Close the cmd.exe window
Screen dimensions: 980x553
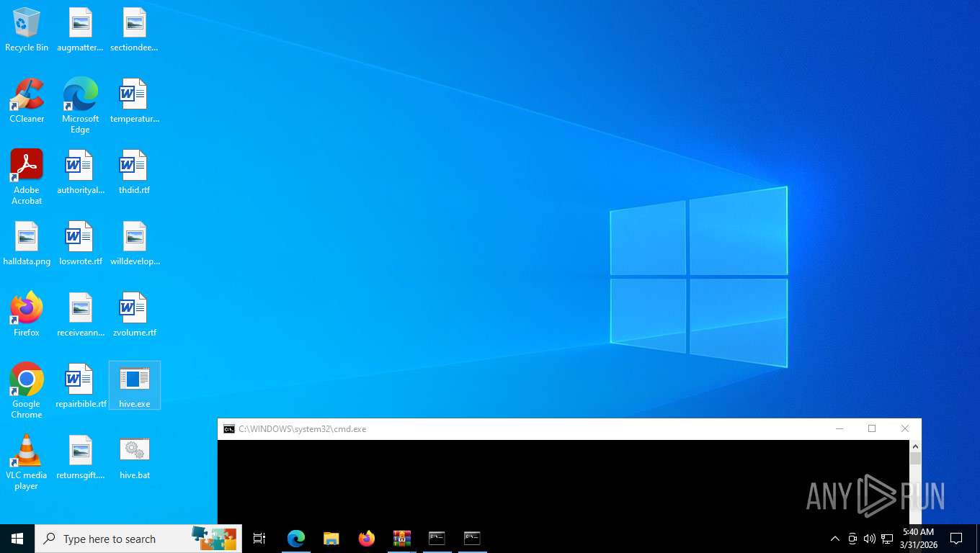click(905, 429)
